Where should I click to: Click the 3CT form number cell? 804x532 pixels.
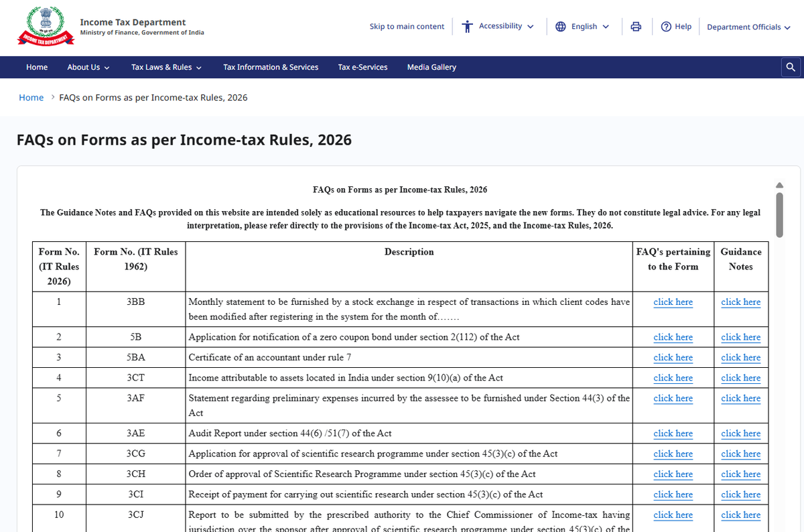tap(136, 378)
